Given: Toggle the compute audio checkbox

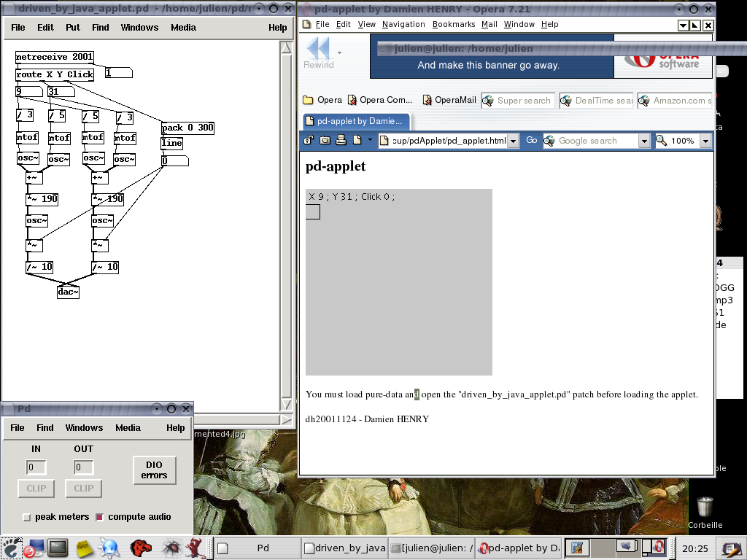Looking at the screenshot, I should tap(100, 517).
